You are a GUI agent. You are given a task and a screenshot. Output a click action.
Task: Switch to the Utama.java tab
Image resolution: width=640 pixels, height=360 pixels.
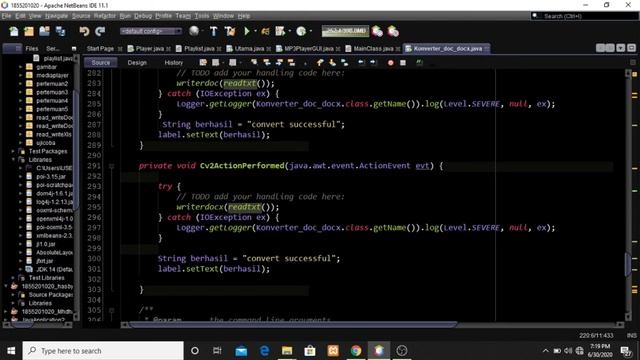249,49
